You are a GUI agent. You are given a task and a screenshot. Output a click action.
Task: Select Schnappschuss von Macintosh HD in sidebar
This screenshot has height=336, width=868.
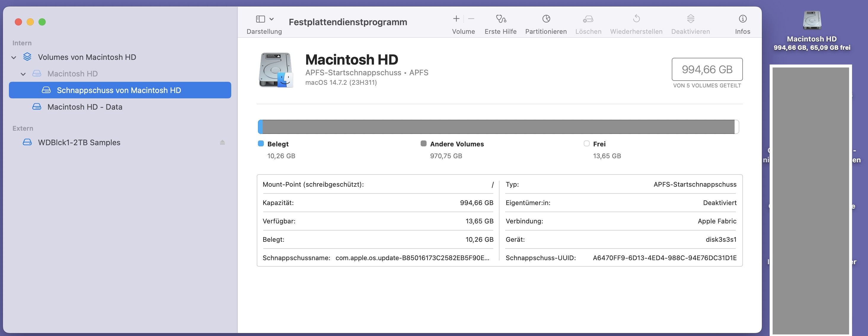119,90
